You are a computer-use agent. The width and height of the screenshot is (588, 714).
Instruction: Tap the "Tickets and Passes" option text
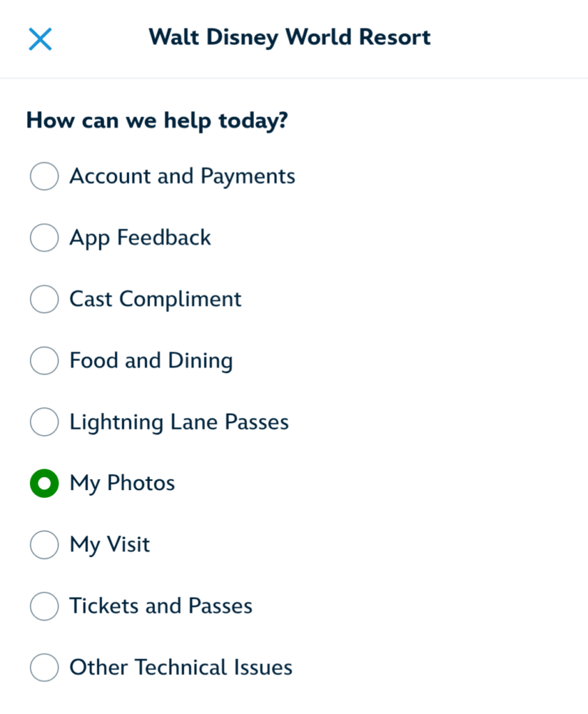(x=161, y=606)
